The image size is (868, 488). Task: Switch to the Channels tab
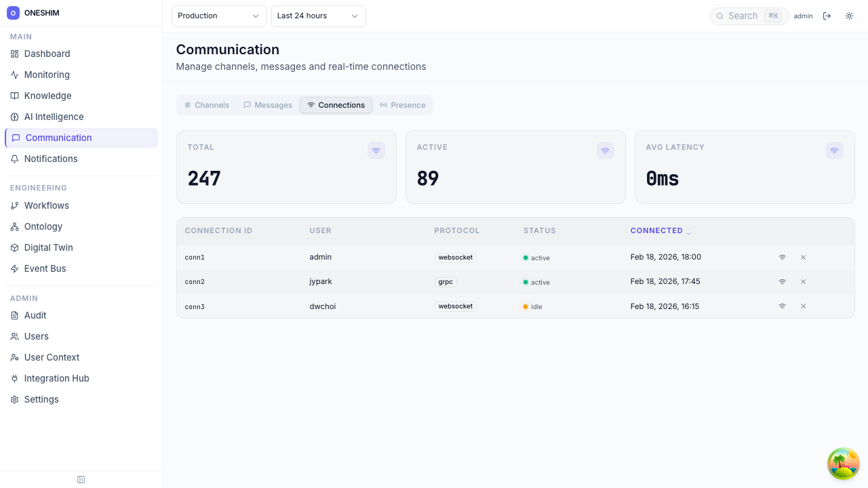(x=207, y=105)
